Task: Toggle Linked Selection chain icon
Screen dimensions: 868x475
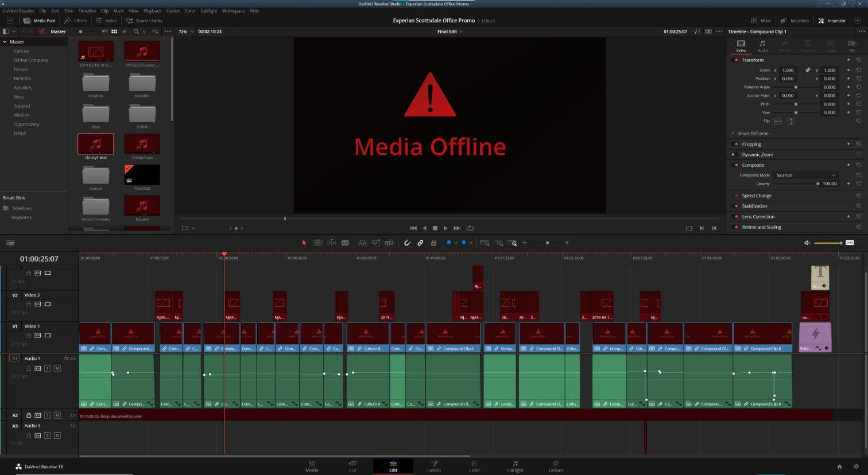Action: click(x=420, y=243)
